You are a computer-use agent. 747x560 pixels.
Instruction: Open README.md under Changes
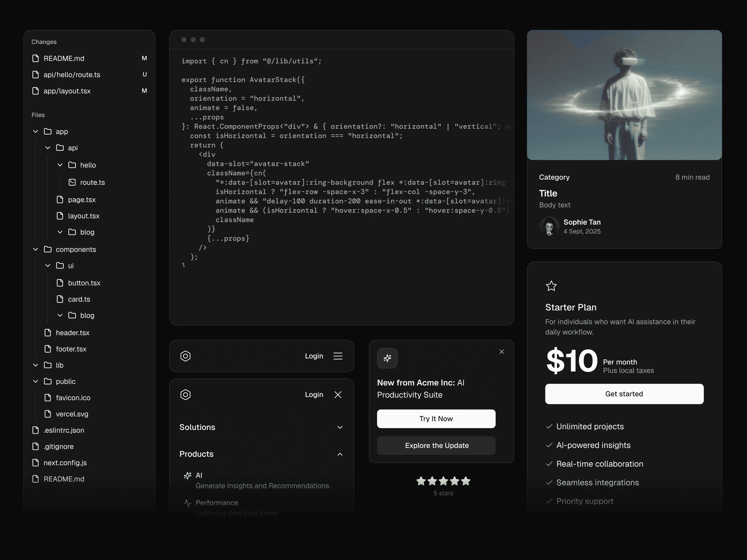[64, 58]
